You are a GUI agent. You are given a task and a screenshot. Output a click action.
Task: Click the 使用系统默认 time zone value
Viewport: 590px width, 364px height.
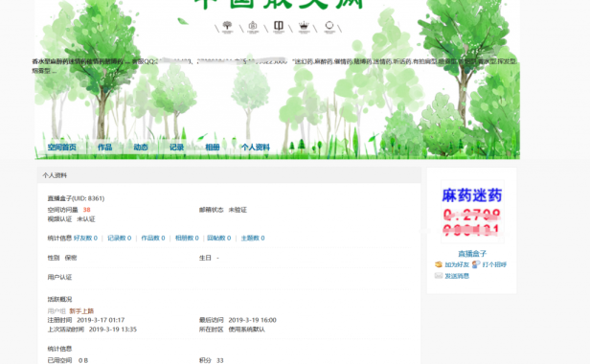click(246, 330)
